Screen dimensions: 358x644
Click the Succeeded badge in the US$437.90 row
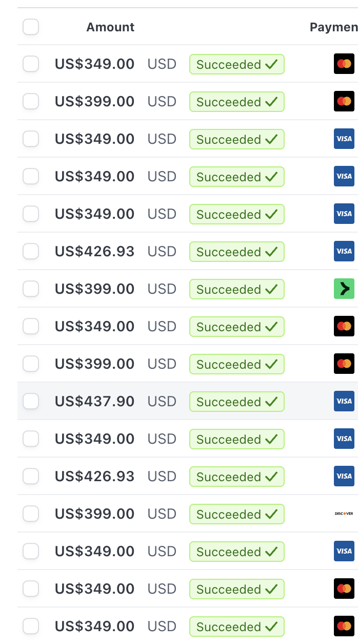pos(236,402)
